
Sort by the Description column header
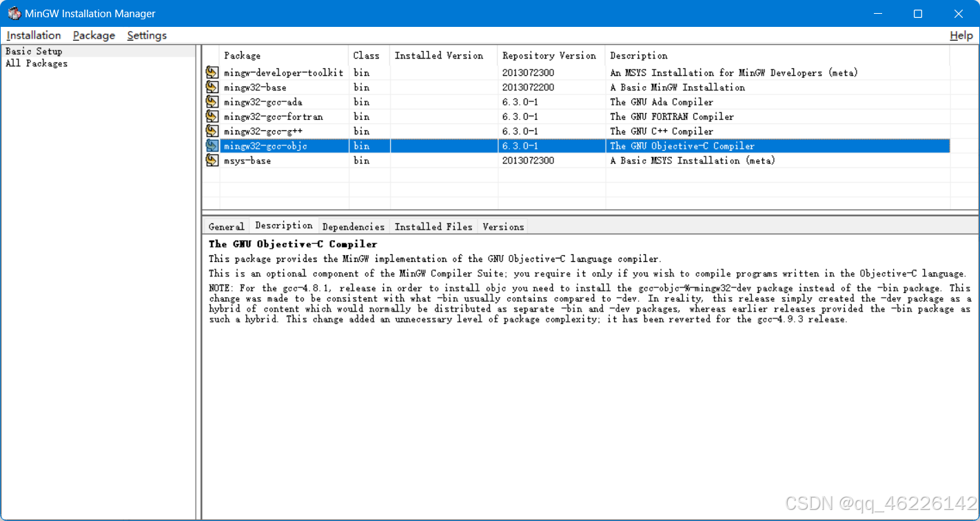click(x=777, y=56)
